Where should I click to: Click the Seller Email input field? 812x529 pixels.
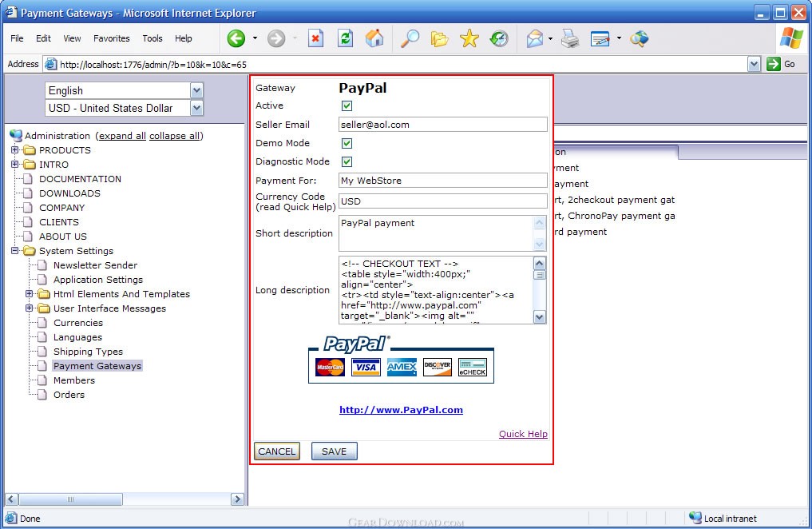[x=443, y=125]
